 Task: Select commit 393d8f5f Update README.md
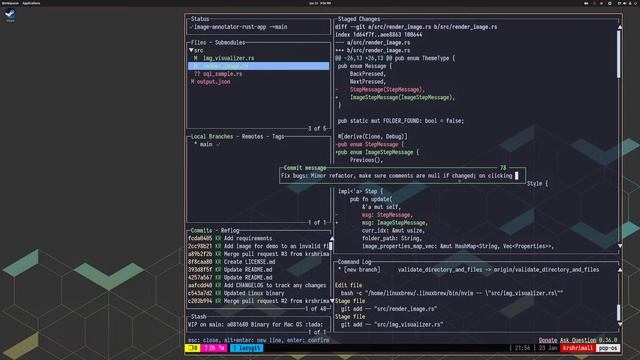pyautogui.click(x=258, y=270)
